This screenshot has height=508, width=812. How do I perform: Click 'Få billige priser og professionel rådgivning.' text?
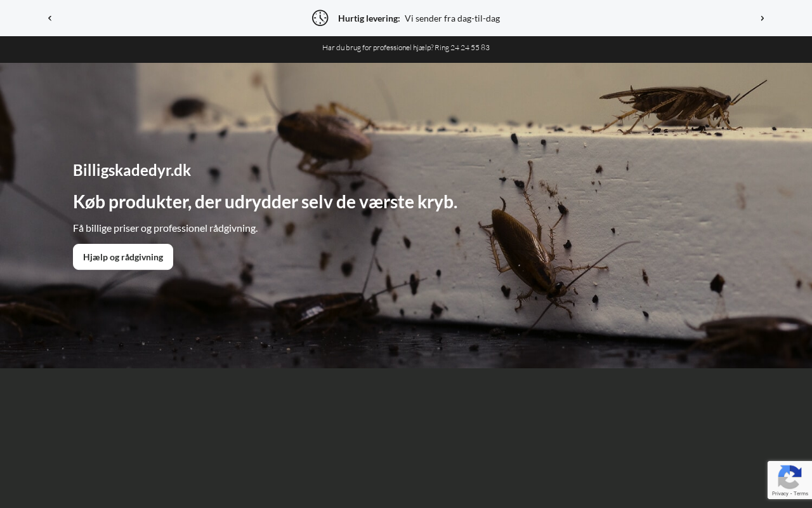(166, 228)
